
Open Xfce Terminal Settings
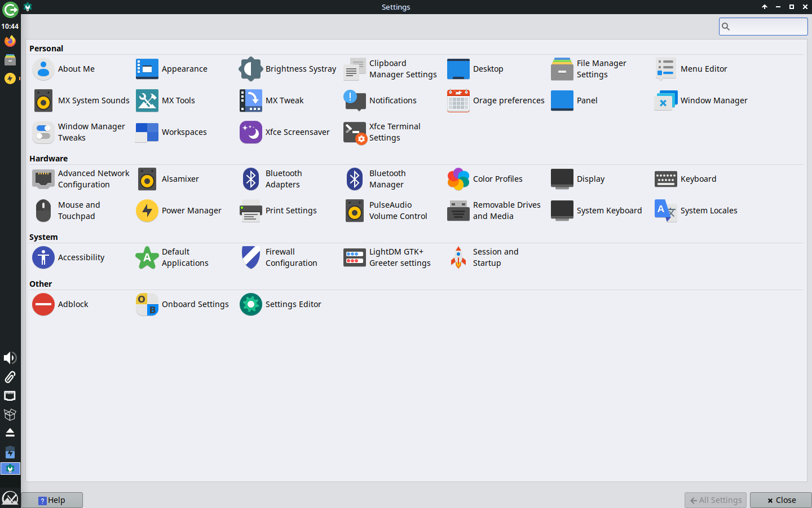pyautogui.click(x=382, y=132)
